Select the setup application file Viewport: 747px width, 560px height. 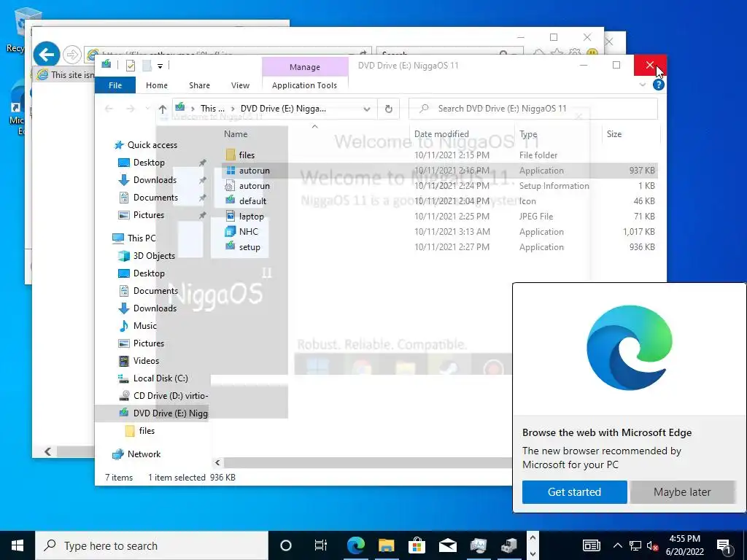click(x=249, y=246)
